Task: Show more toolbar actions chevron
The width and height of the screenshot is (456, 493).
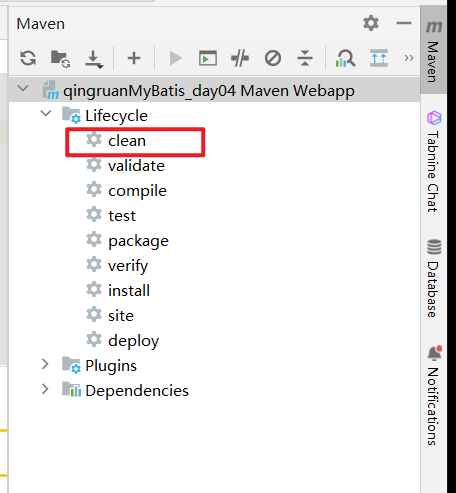Action: coord(409,58)
